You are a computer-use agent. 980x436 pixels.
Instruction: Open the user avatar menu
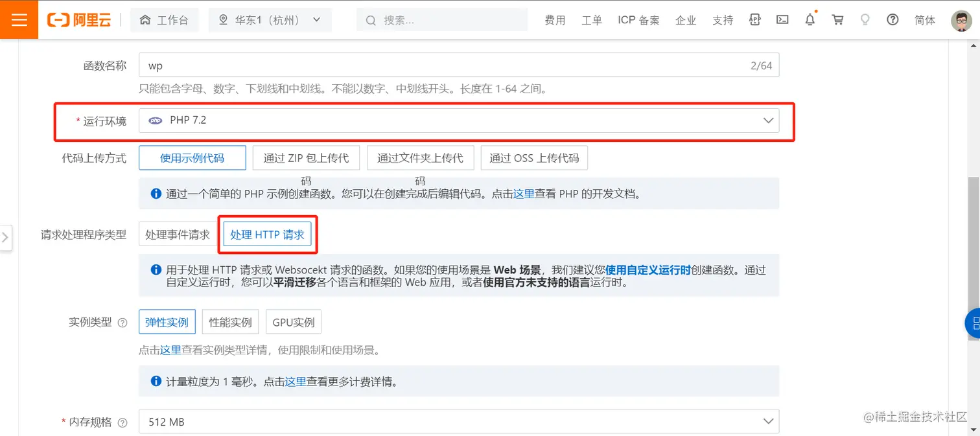tap(961, 20)
